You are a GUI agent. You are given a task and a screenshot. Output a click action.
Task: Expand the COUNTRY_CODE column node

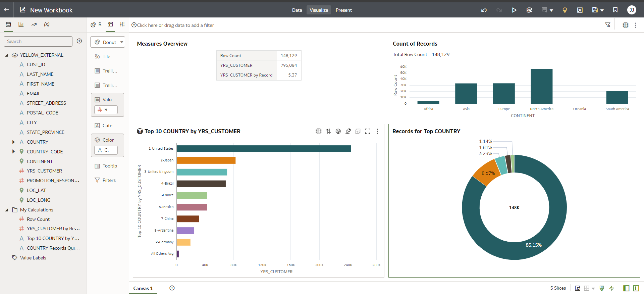pyautogui.click(x=13, y=152)
